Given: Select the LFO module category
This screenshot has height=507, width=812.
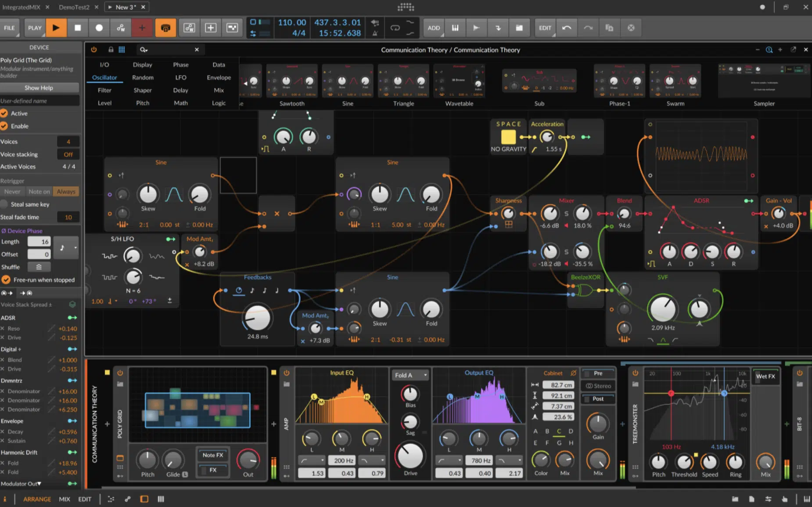Looking at the screenshot, I should (181, 77).
